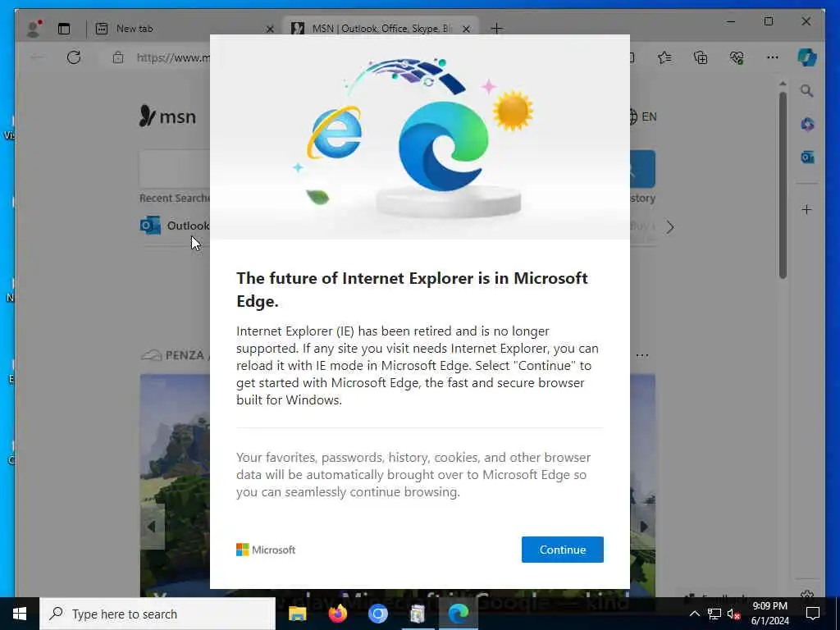Screen dimensions: 840x630
Task: Click the PENZA weather location
Action: (x=185, y=355)
